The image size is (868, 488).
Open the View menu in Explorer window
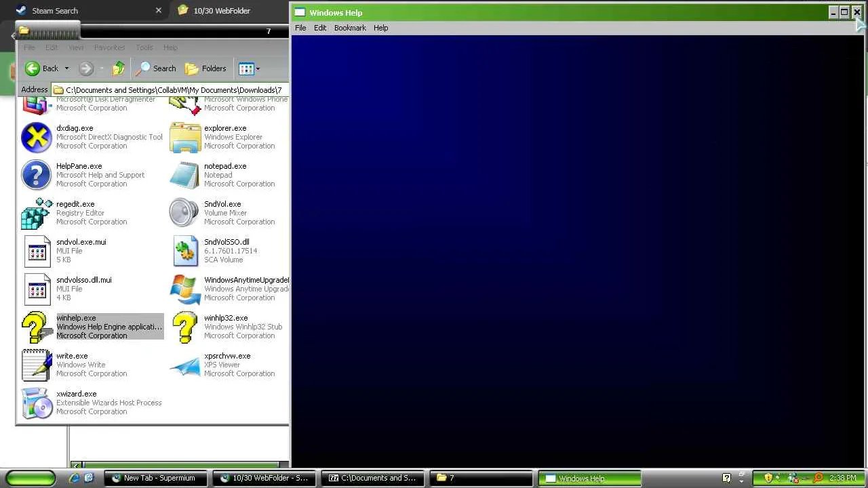[x=76, y=47]
